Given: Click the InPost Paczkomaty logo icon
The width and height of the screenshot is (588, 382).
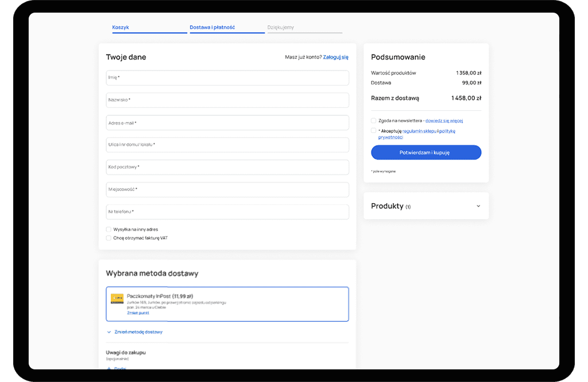Looking at the screenshot, I should (x=117, y=298).
